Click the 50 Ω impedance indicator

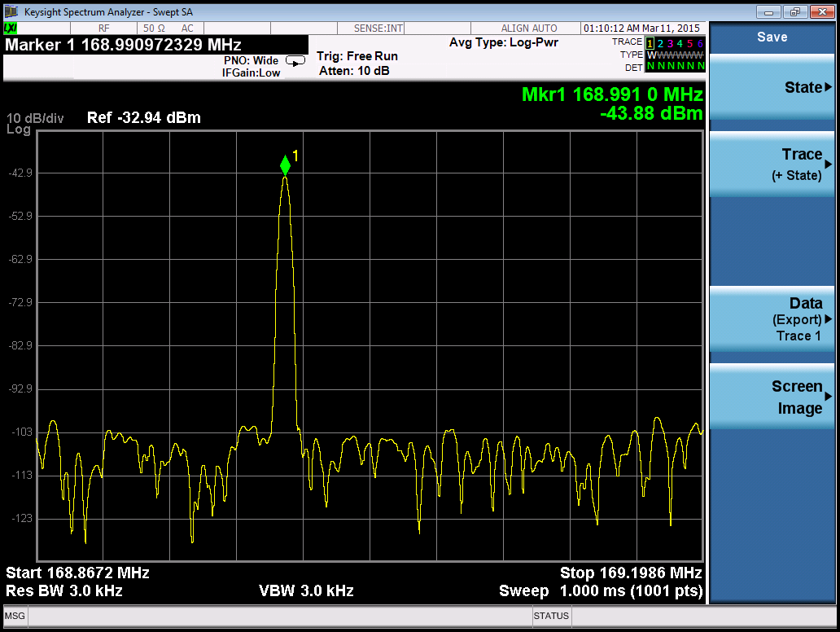(155, 29)
